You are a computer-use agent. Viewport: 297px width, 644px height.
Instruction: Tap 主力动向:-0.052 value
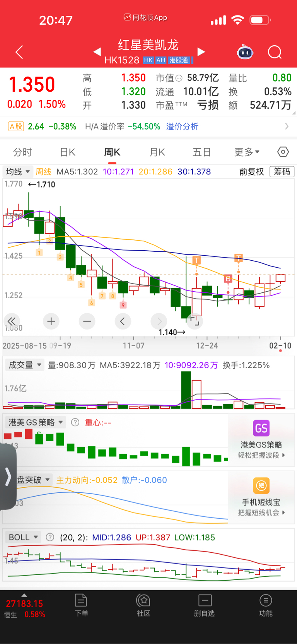pos(87,480)
